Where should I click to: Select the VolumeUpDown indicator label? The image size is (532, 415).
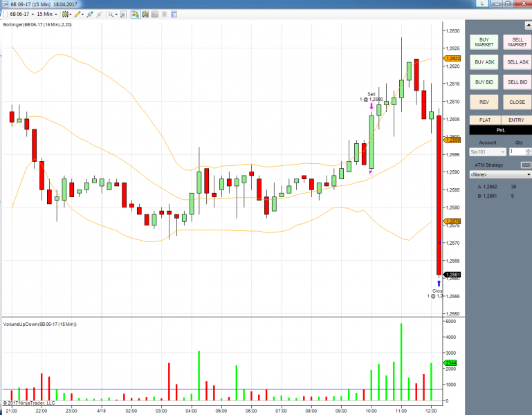(x=39, y=324)
